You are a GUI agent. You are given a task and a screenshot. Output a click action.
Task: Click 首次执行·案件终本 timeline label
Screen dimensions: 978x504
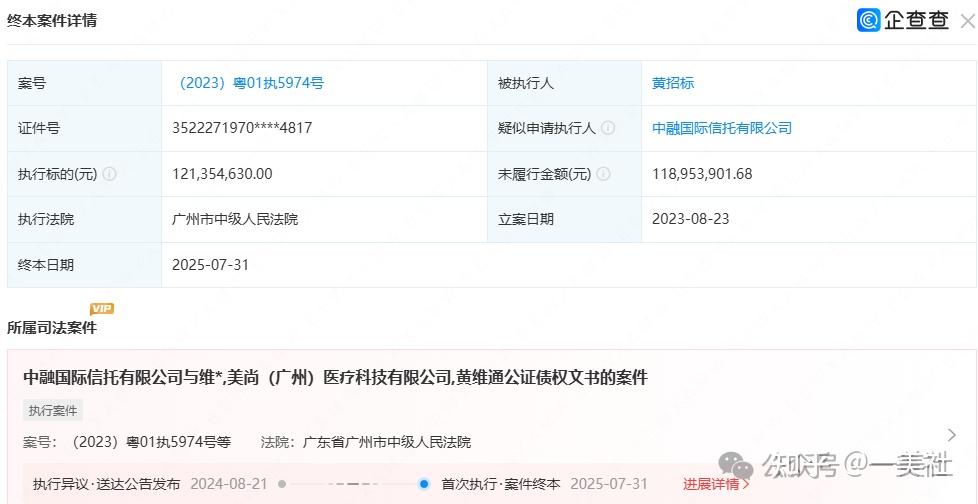coord(501,484)
